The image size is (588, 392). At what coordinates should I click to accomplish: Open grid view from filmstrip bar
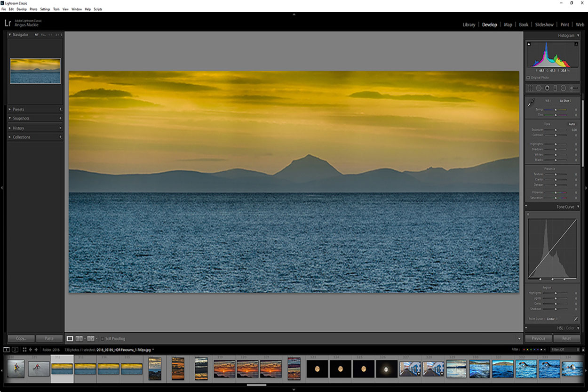[24, 350]
